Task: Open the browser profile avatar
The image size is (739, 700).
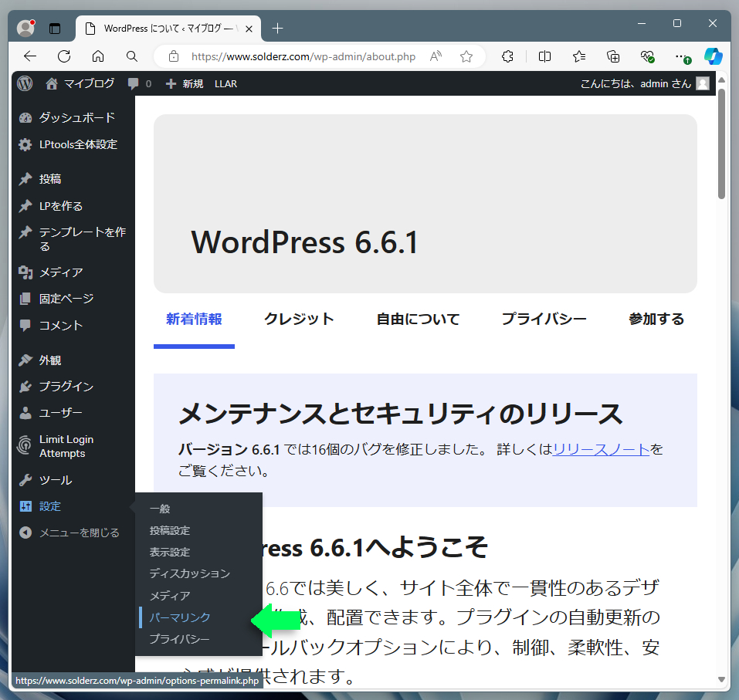Action: pyautogui.click(x=25, y=29)
